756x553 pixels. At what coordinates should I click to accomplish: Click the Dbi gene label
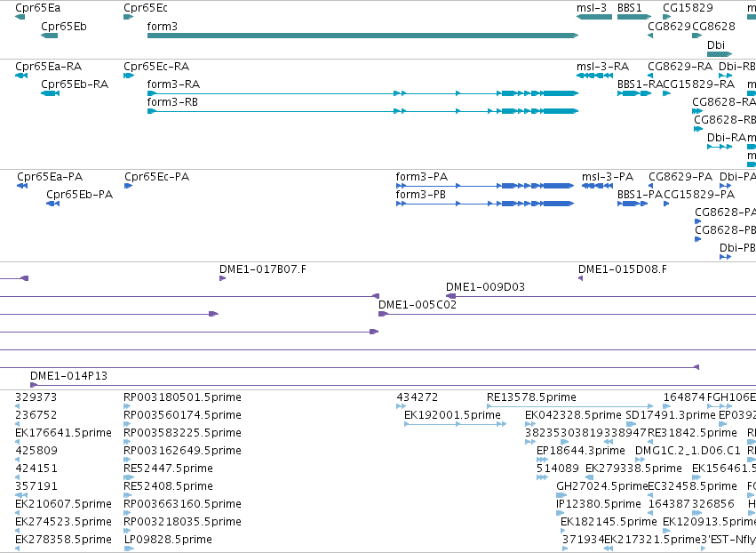pyautogui.click(x=716, y=44)
